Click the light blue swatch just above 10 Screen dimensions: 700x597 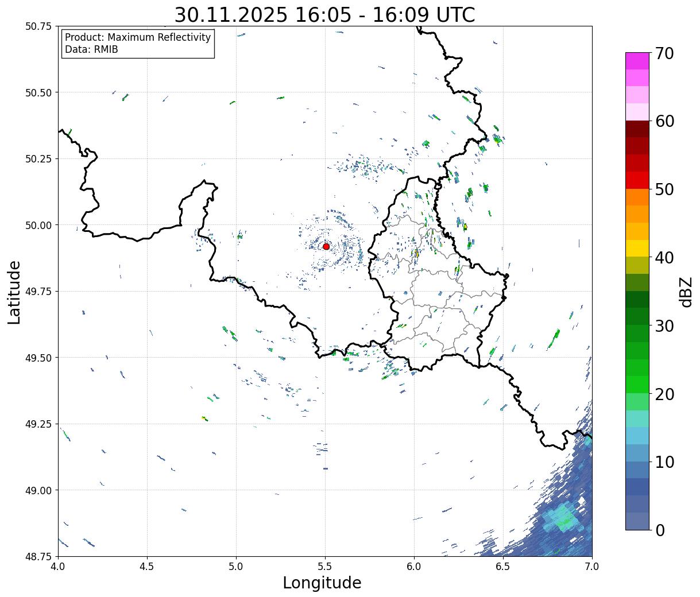click(x=637, y=453)
